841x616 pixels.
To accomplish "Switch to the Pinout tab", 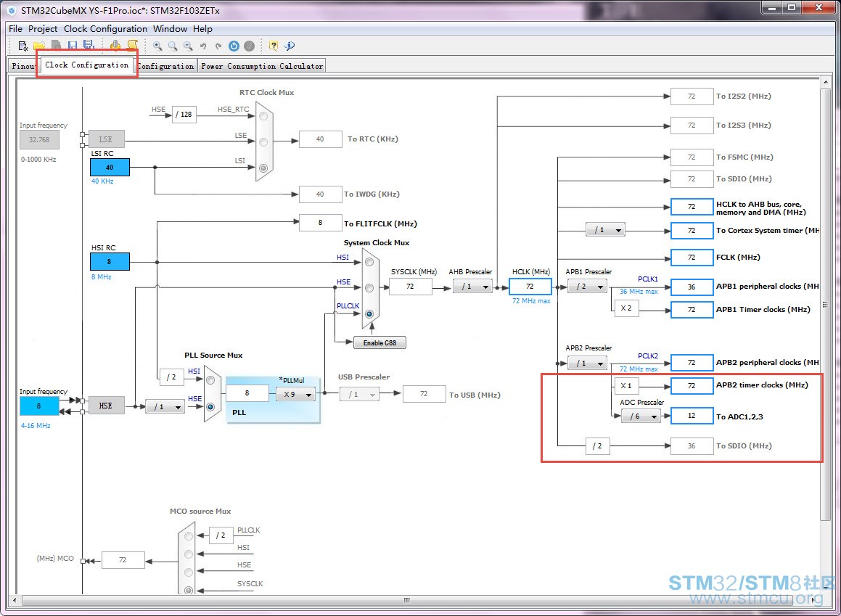I will click(24, 66).
